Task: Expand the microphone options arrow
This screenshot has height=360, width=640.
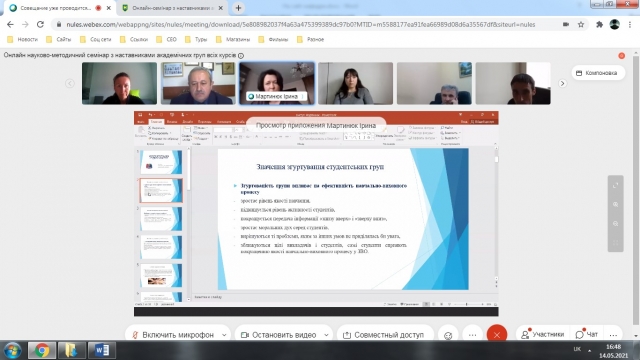Action: pos(224,335)
